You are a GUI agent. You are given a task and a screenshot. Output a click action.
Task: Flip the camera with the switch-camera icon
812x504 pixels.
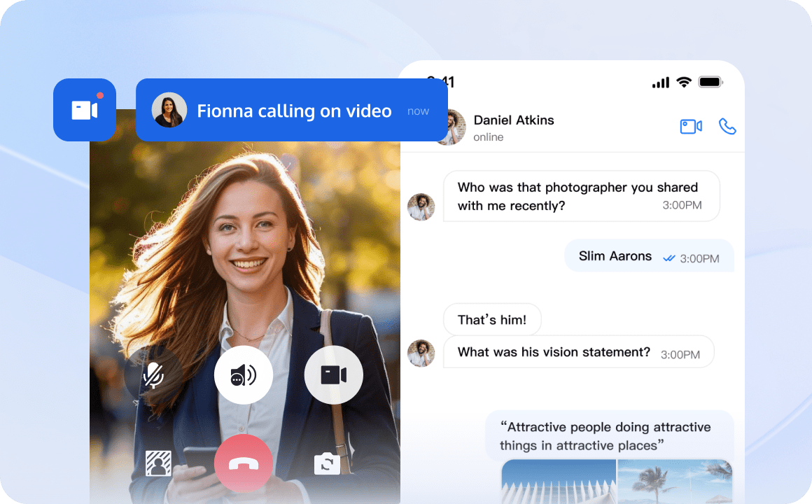[327, 463]
